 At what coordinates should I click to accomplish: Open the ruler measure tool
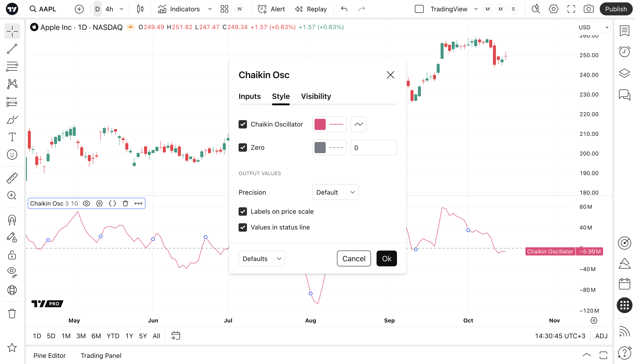(12, 178)
